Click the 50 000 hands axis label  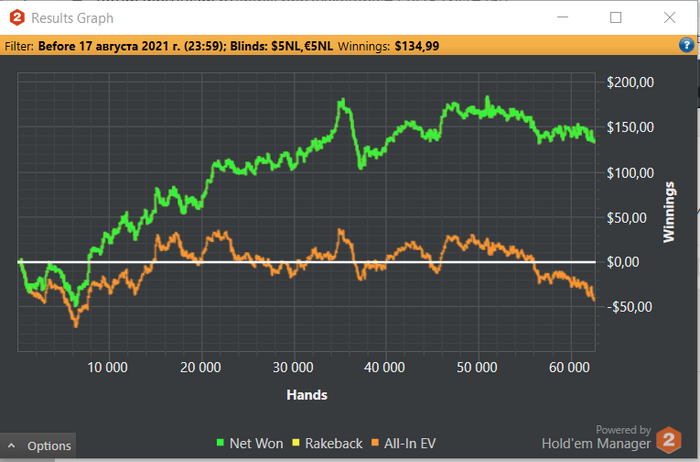pyautogui.click(x=477, y=367)
